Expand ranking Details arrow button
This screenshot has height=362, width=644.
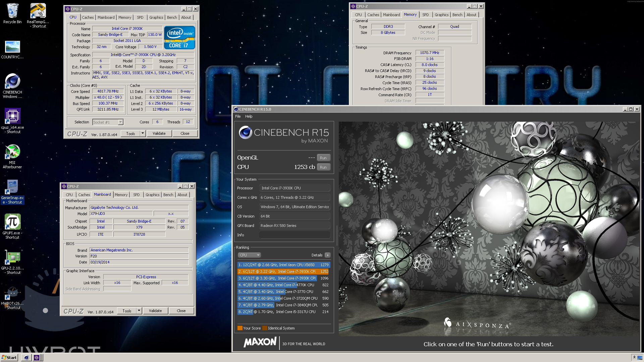(x=328, y=255)
